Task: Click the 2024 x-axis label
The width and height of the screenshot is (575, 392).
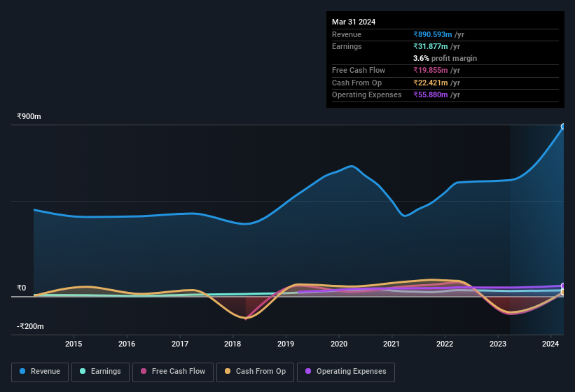Action: [x=550, y=344]
